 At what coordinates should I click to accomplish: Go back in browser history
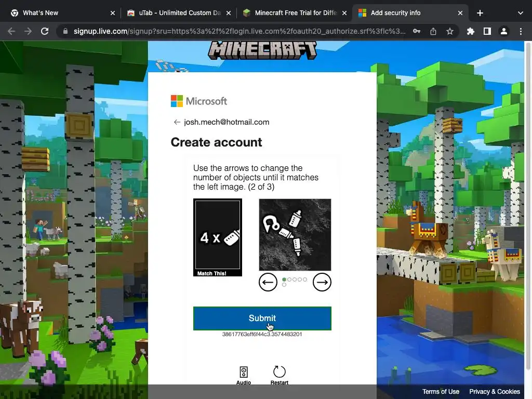(11, 31)
